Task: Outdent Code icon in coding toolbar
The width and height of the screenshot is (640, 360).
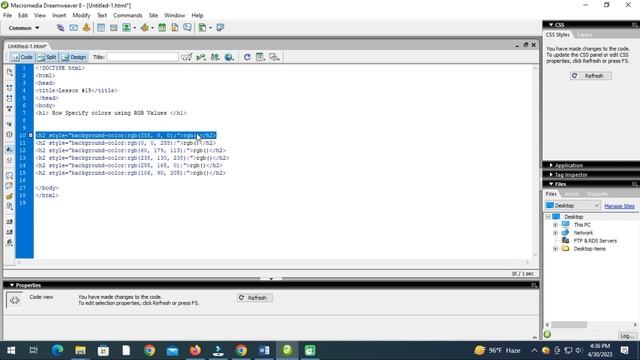Action: [9, 232]
